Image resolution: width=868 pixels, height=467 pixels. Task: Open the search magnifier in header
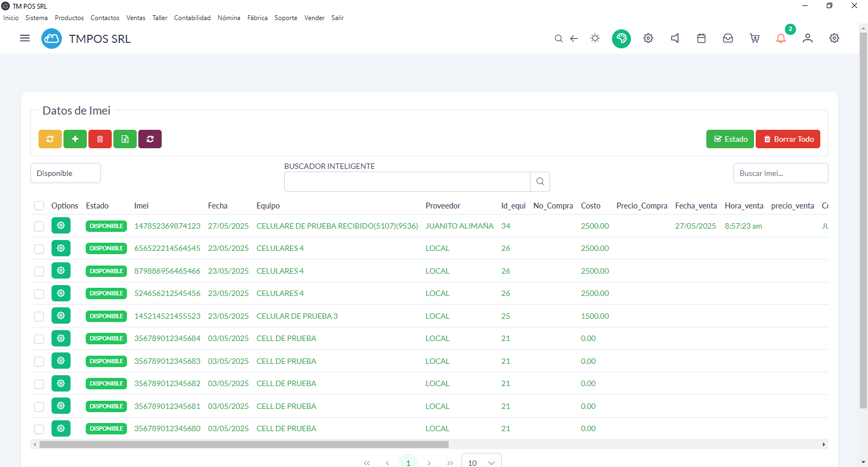click(558, 39)
